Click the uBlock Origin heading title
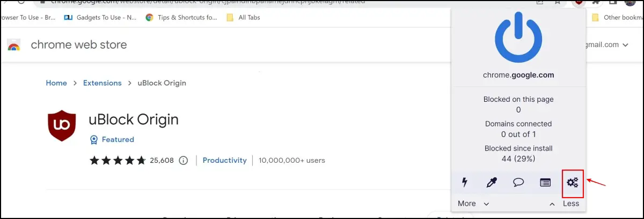644x219 pixels. (x=133, y=119)
